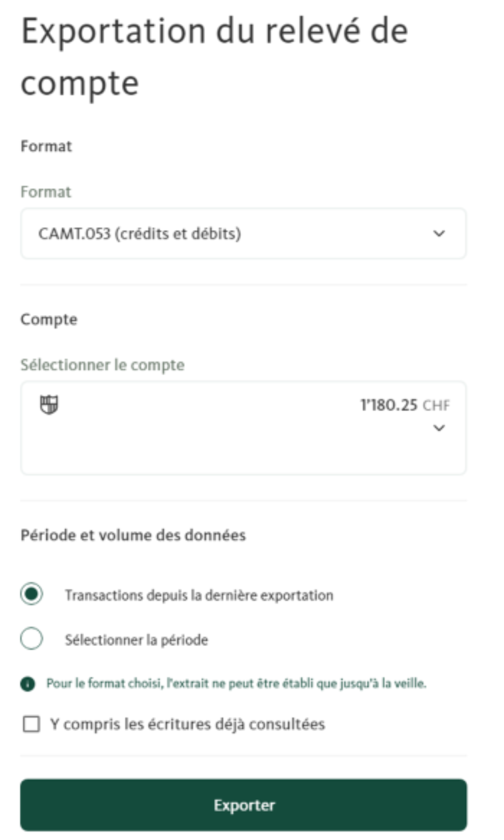Click the 'CAMT.053 (crédits et débits)' text
This screenshot has height=840, width=504.
click(139, 233)
